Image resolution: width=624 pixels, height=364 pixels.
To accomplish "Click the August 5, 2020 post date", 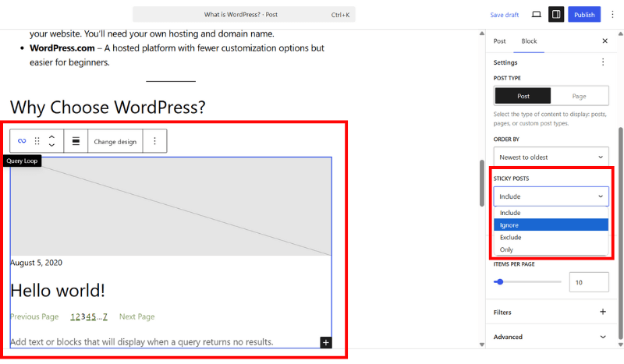I will click(x=36, y=263).
